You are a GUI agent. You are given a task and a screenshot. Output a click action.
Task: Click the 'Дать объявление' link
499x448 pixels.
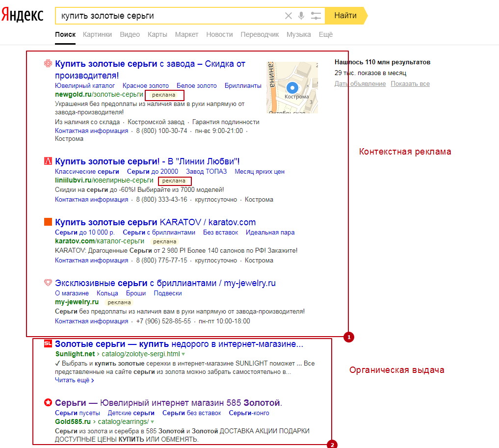point(360,84)
